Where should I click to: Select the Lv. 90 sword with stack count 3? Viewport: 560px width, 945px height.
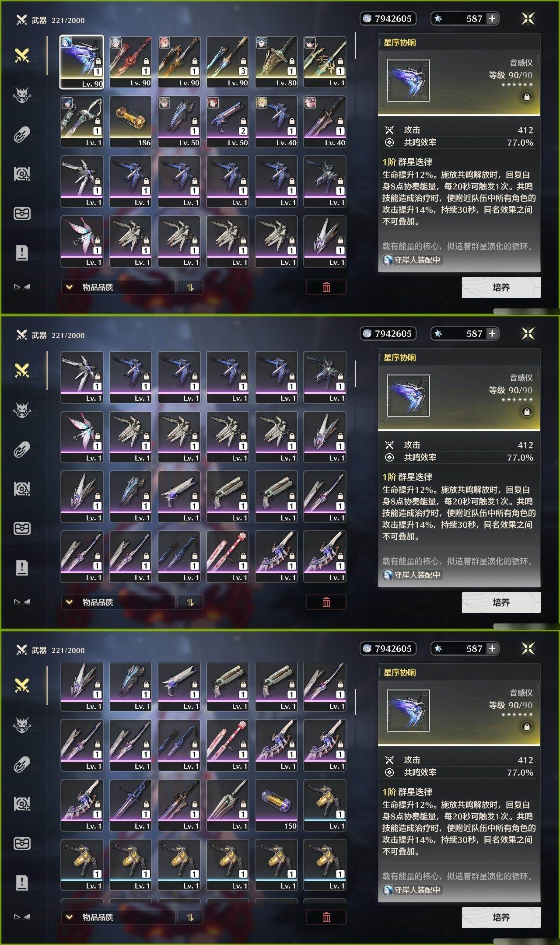227,62
